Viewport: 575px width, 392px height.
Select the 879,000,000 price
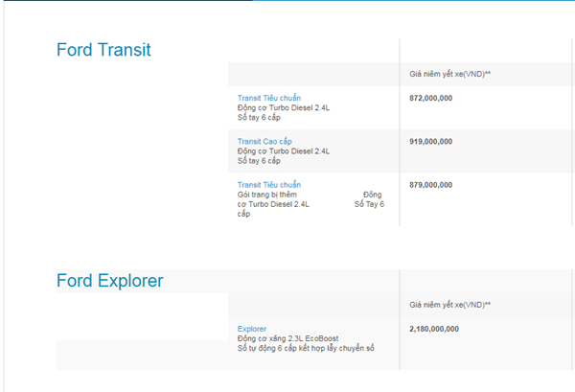pos(430,184)
